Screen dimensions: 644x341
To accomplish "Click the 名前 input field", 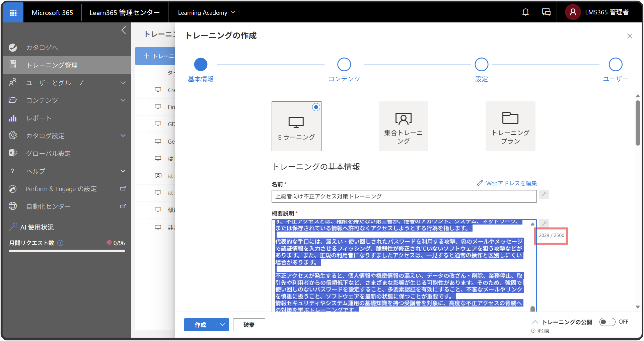I will pyautogui.click(x=404, y=196).
